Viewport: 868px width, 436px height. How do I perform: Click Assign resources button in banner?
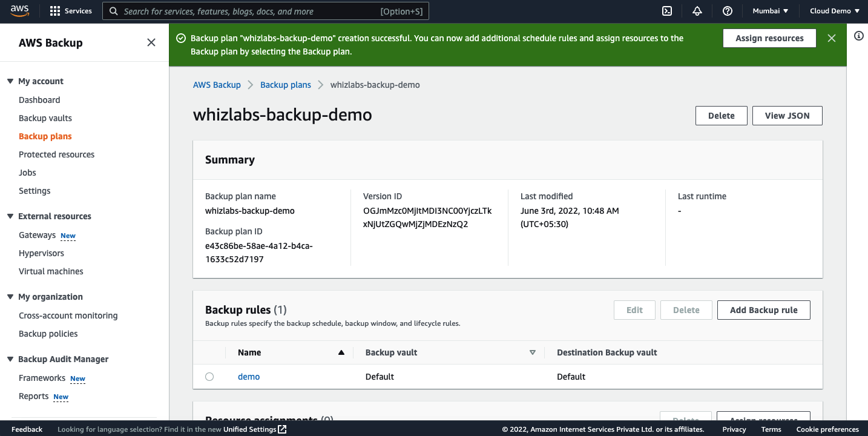(769, 38)
